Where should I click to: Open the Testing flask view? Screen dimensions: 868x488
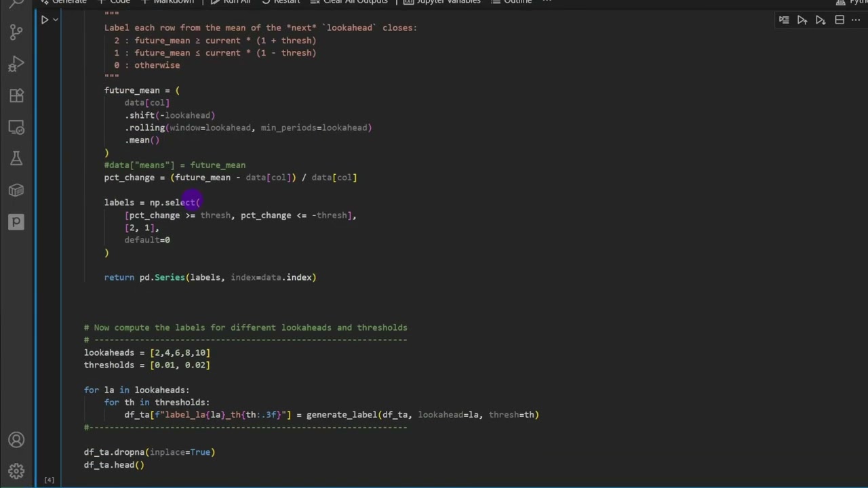[16, 159]
